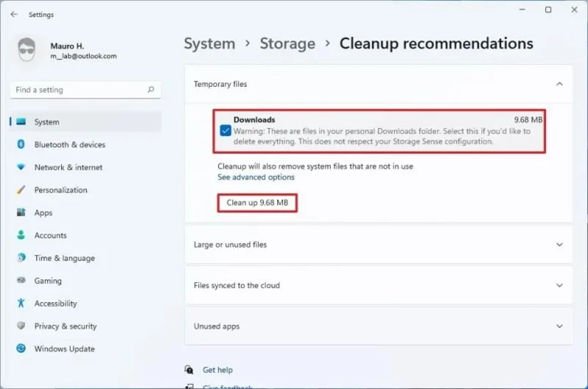Maximize the Settings window

click(548, 10)
